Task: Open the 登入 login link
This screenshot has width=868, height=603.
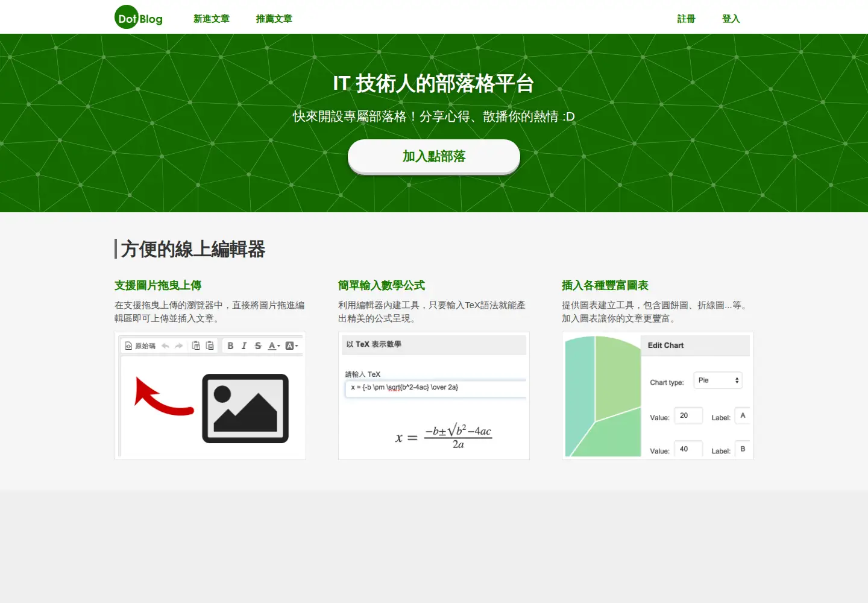Action: coord(731,19)
